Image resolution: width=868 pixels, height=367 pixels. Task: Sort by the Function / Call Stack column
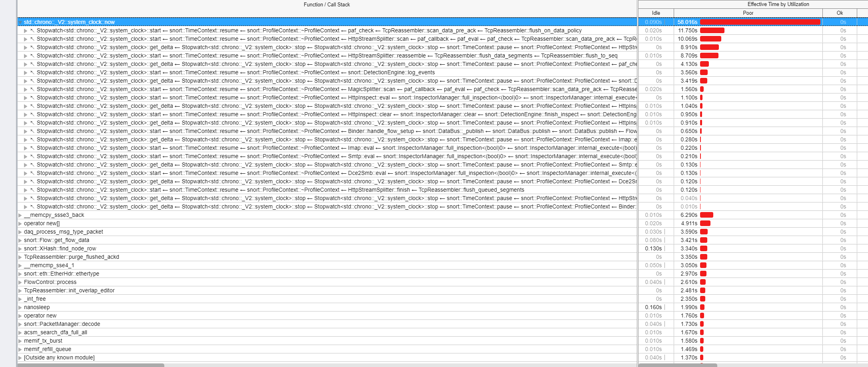326,5
